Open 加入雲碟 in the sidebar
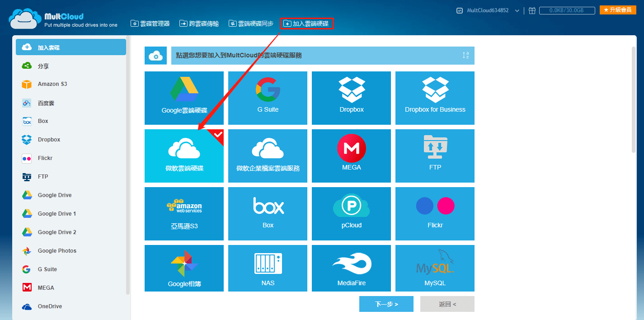 coord(71,47)
